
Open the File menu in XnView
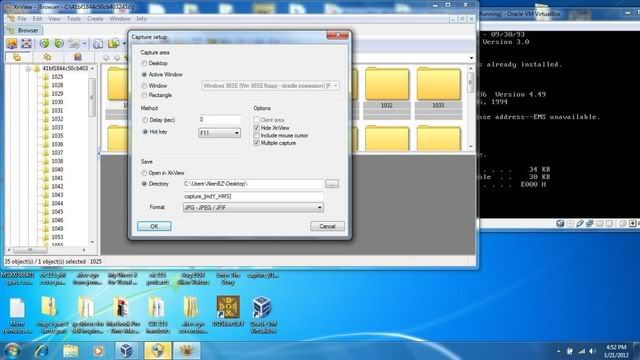pyautogui.click(x=22, y=19)
